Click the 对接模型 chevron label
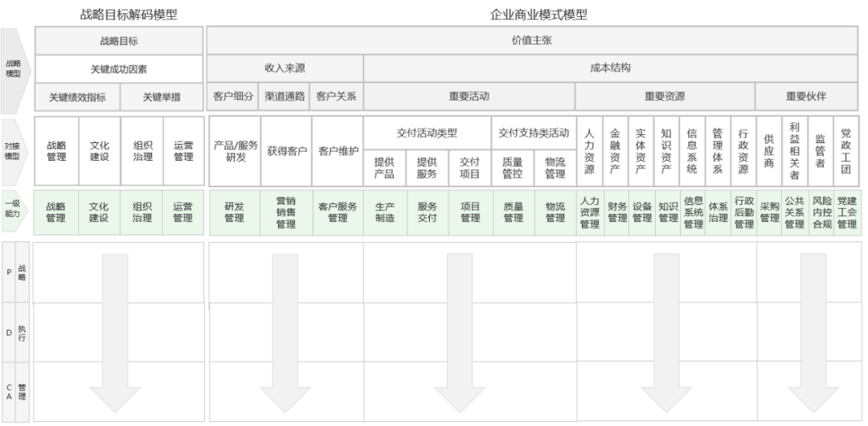868x426 pixels. (14, 151)
